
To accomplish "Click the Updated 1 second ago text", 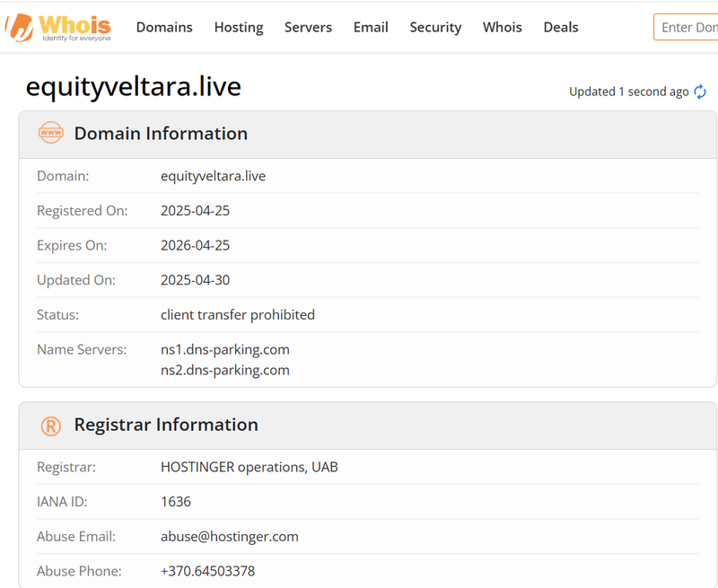I will pos(629,92).
